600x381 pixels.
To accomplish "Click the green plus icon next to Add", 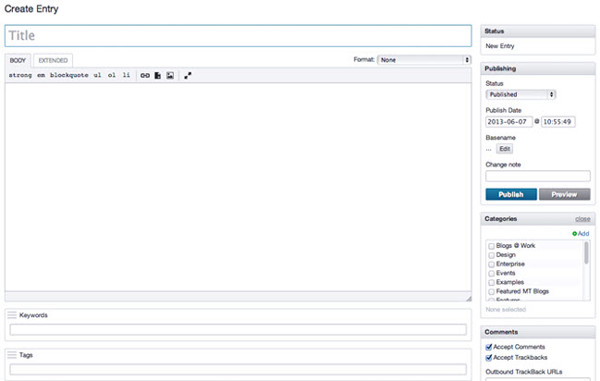I will click(574, 234).
